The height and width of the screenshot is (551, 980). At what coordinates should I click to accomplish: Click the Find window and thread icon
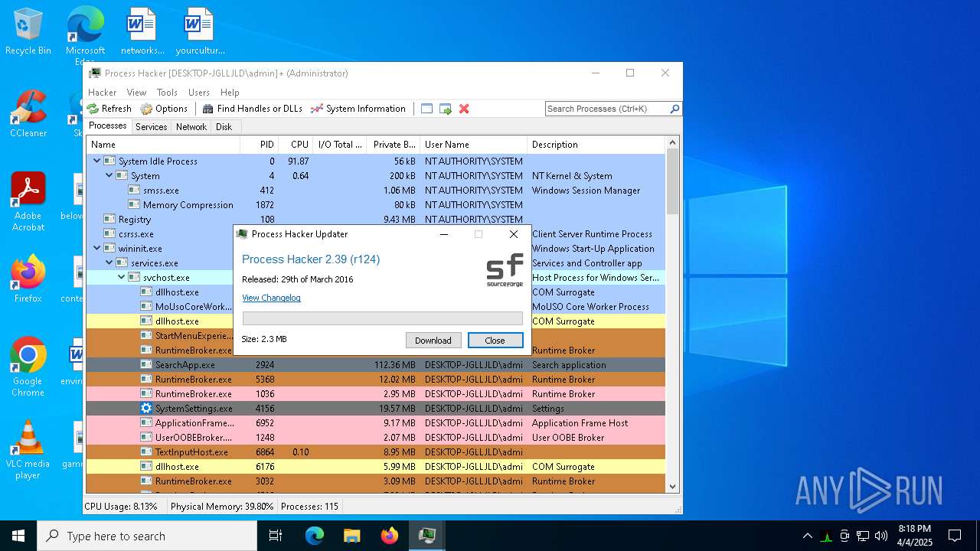click(446, 109)
